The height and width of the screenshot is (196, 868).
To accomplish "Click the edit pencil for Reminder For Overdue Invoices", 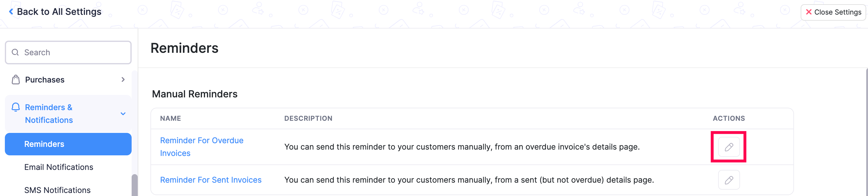I will coord(728,147).
